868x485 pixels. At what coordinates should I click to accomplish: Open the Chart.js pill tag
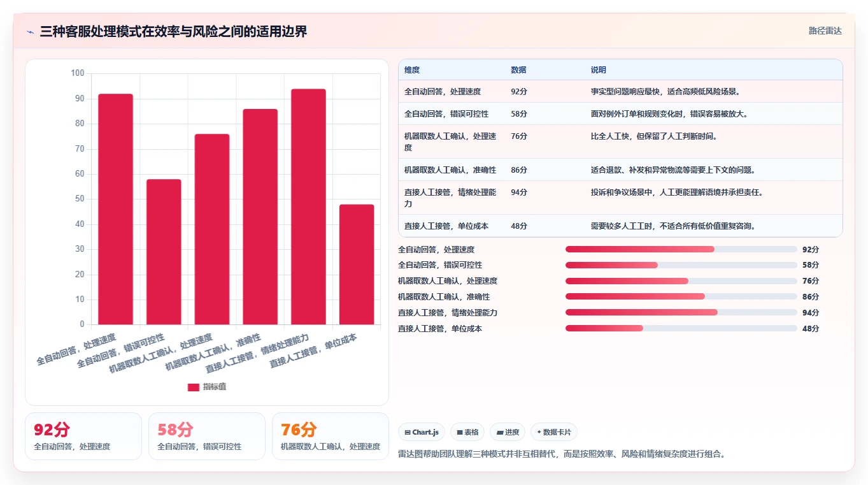[x=422, y=432]
